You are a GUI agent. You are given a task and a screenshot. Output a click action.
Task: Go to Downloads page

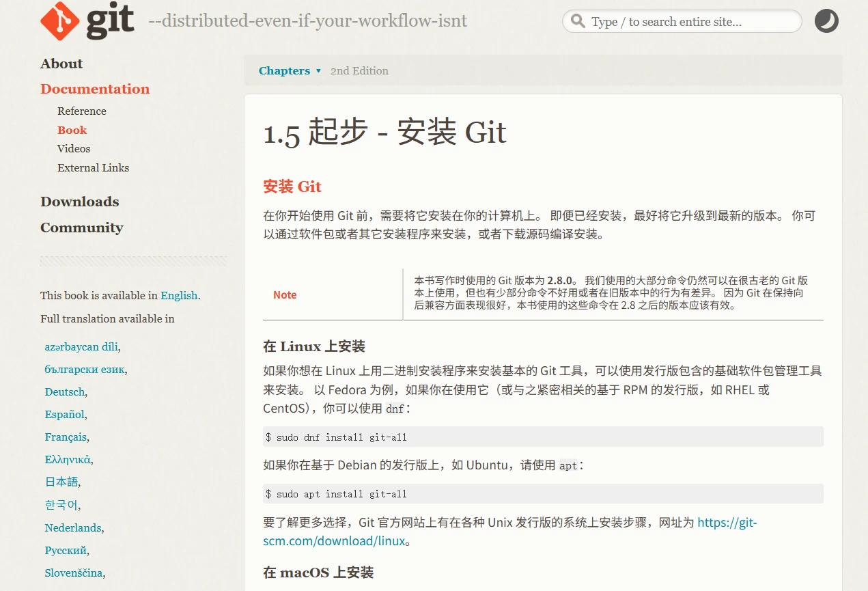(80, 202)
